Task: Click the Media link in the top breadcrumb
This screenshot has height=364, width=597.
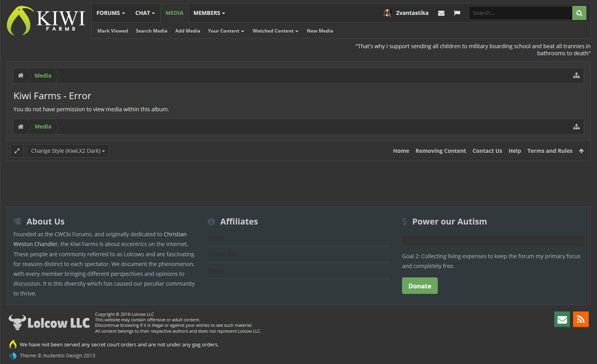Action: pyautogui.click(x=43, y=76)
